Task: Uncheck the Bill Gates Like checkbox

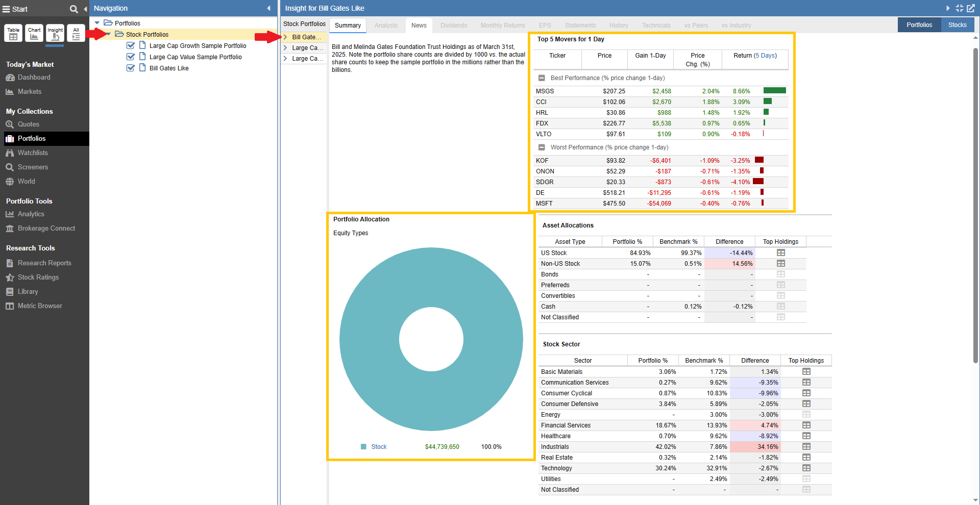Action: pyautogui.click(x=131, y=68)
